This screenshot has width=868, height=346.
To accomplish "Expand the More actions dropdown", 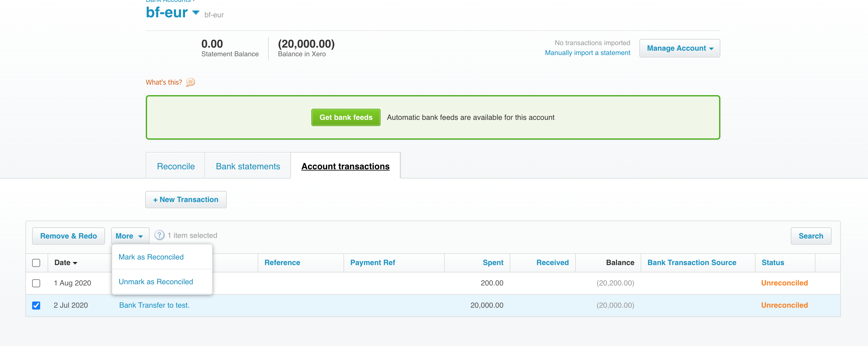I will pyautogui.click(x=130, y=236).
